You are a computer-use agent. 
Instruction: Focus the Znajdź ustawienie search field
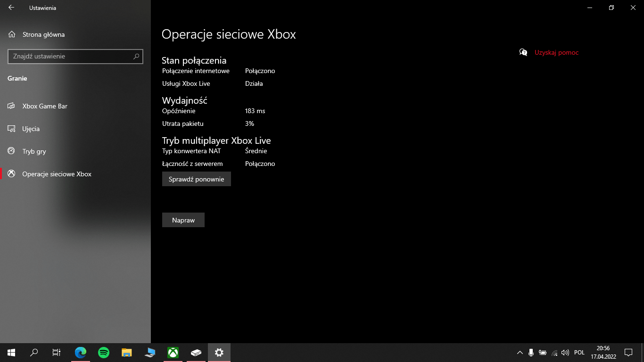(75, 56)
